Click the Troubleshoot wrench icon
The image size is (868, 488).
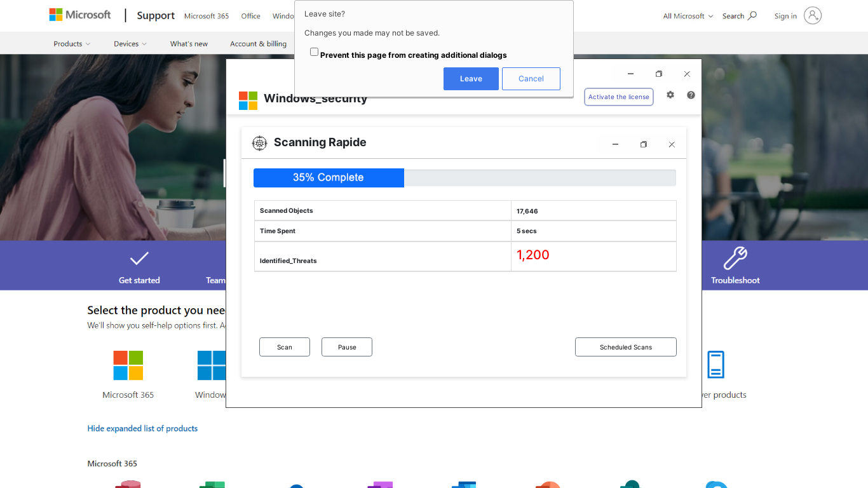(x=735, y=258)
